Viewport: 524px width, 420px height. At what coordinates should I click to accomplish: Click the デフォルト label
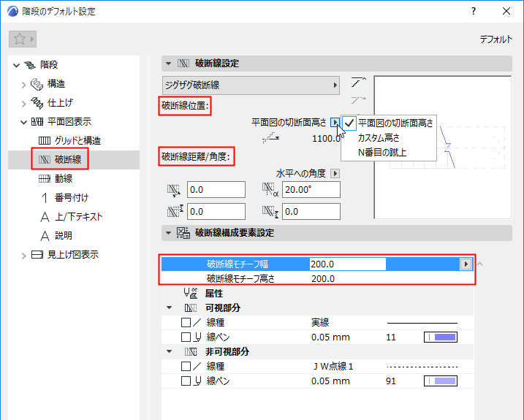coord(496,39)
